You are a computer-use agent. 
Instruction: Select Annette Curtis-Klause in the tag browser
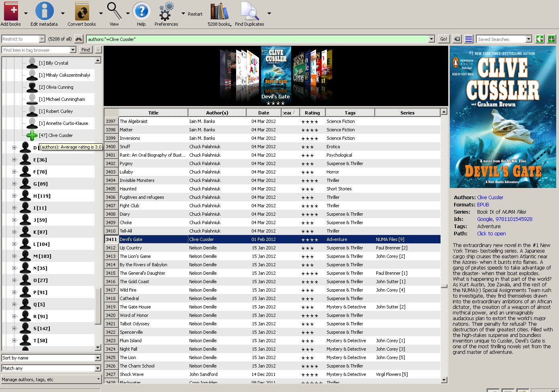(x=63, y=123)
